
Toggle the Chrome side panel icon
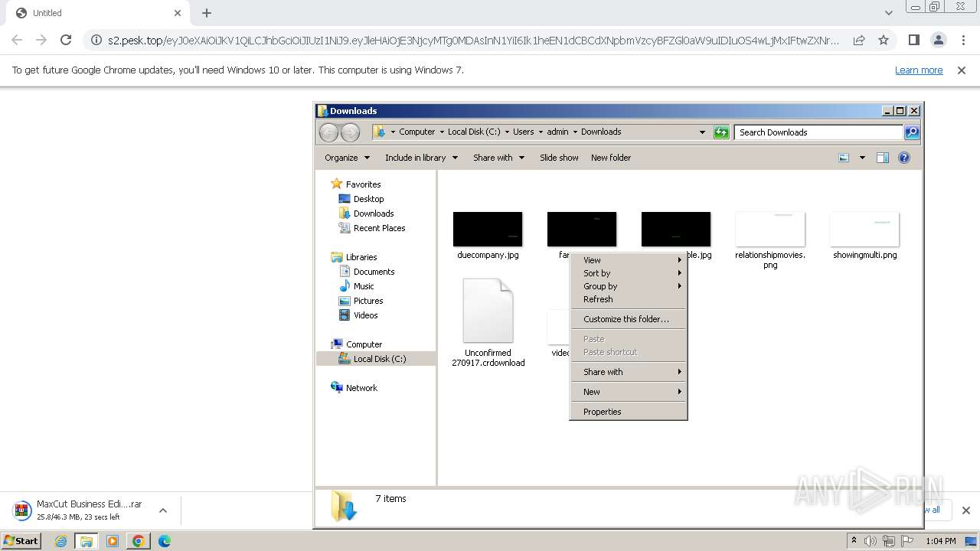[913, 40]
